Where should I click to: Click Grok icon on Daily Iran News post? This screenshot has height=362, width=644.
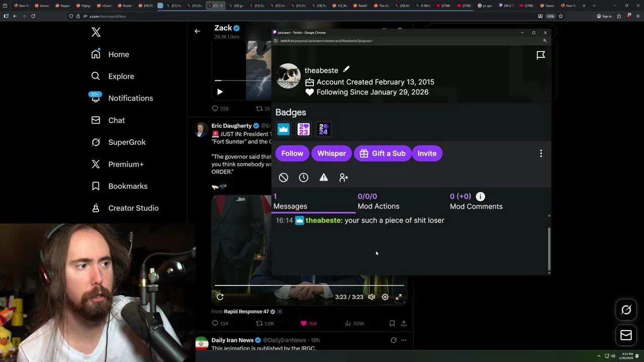tap(393, 340)
